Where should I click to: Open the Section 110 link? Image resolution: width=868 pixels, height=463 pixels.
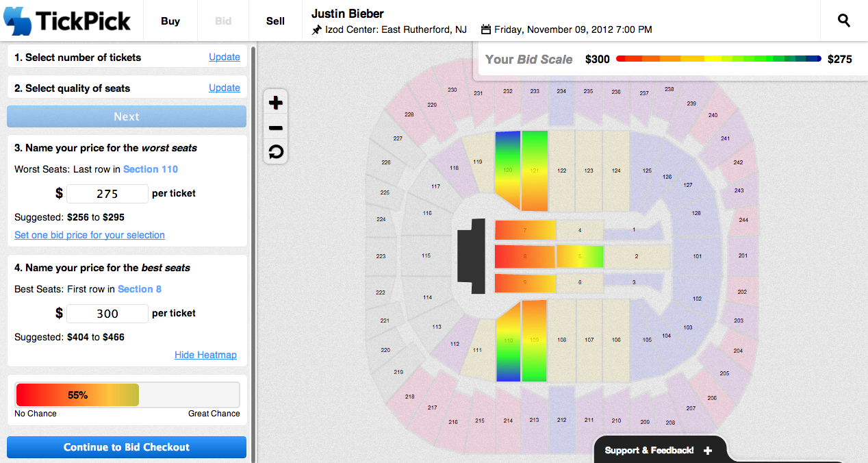[151, 169]
